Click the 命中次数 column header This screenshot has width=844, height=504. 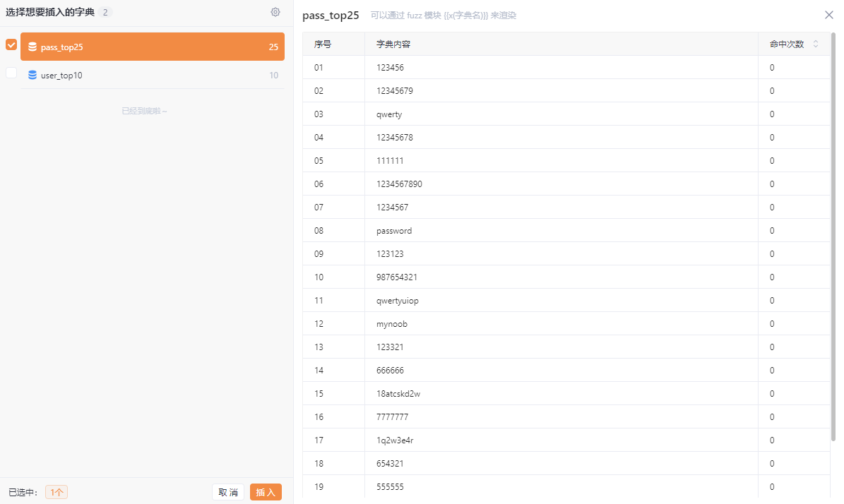point(786,44)
